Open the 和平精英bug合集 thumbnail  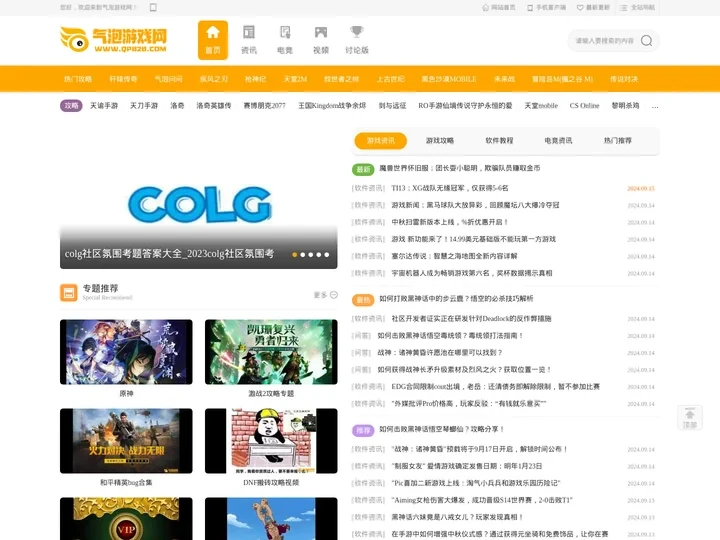(126, 441)
